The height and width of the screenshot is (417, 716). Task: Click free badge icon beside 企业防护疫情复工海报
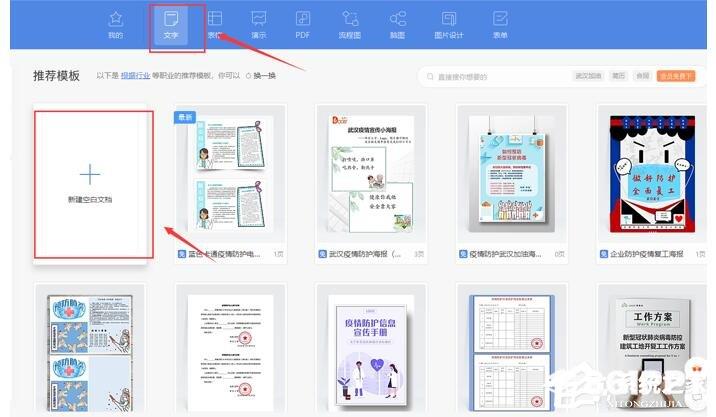604,254
